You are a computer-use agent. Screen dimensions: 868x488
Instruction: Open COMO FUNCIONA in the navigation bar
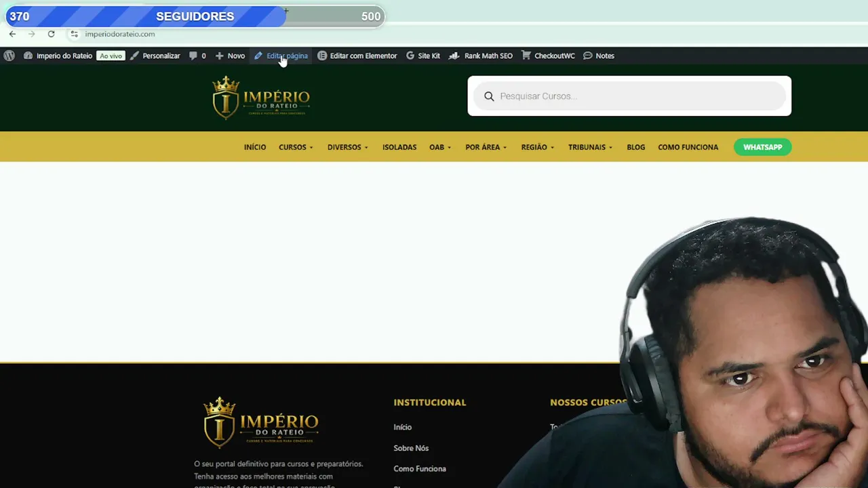point(688,147)
